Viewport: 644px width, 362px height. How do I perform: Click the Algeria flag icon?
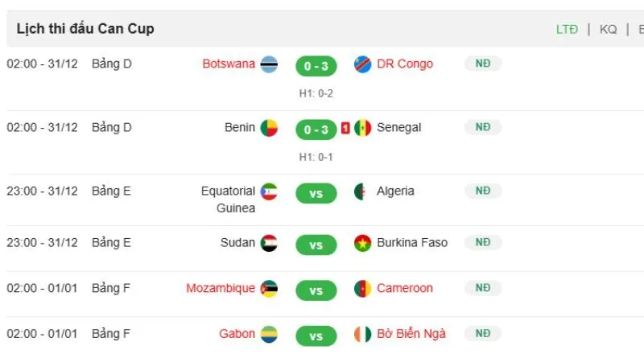click(363, 191)
